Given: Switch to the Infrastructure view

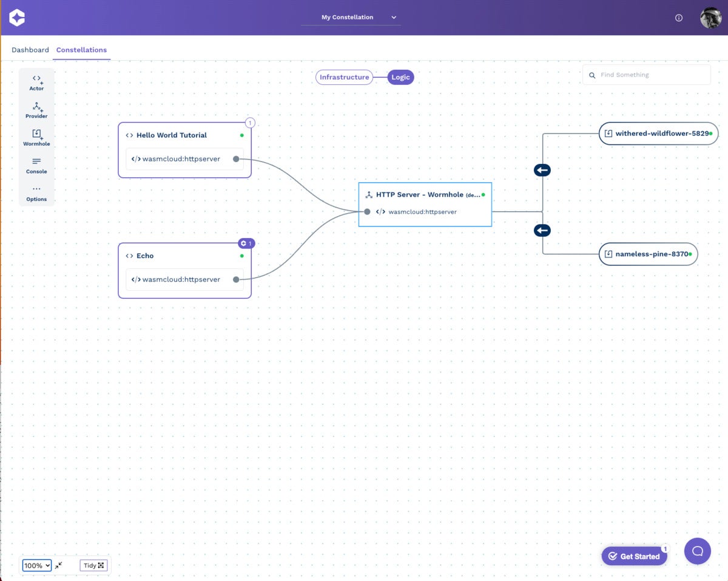Looking at the screenshot, I should [344, 77].
